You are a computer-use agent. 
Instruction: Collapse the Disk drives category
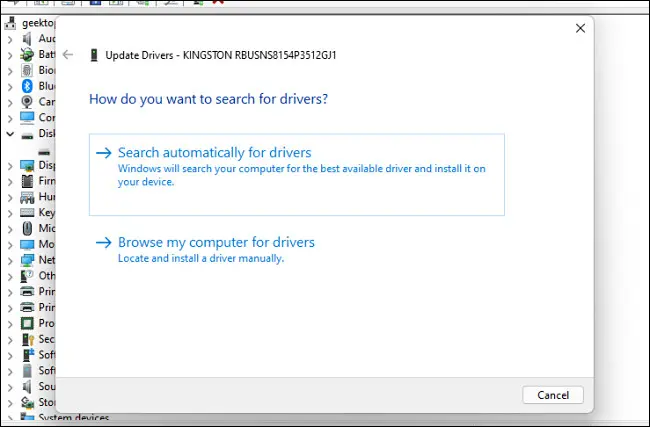click(10, 134)
